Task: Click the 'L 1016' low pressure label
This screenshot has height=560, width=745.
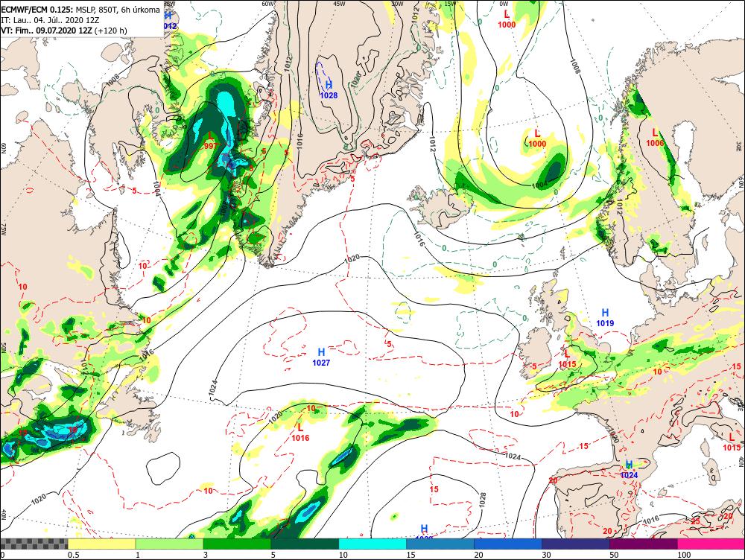Action: coord(300,433)
